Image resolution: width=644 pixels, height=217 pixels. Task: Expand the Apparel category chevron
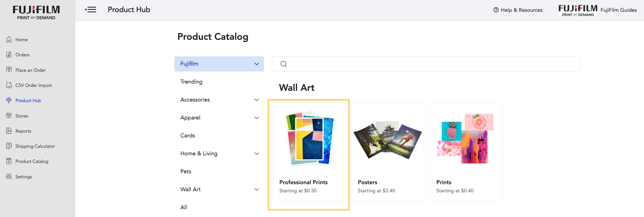coord(256,118)
